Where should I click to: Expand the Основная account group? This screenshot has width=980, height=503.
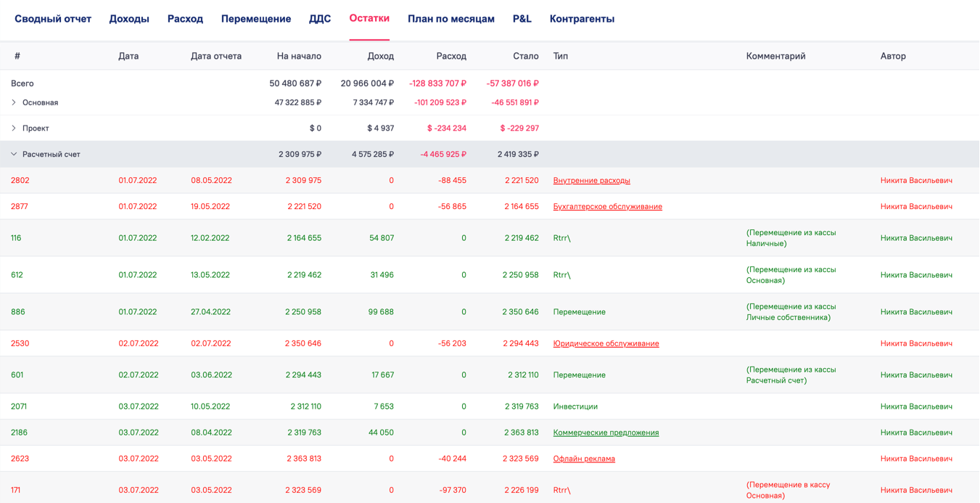pyautogui.click(x=14, y=102)
